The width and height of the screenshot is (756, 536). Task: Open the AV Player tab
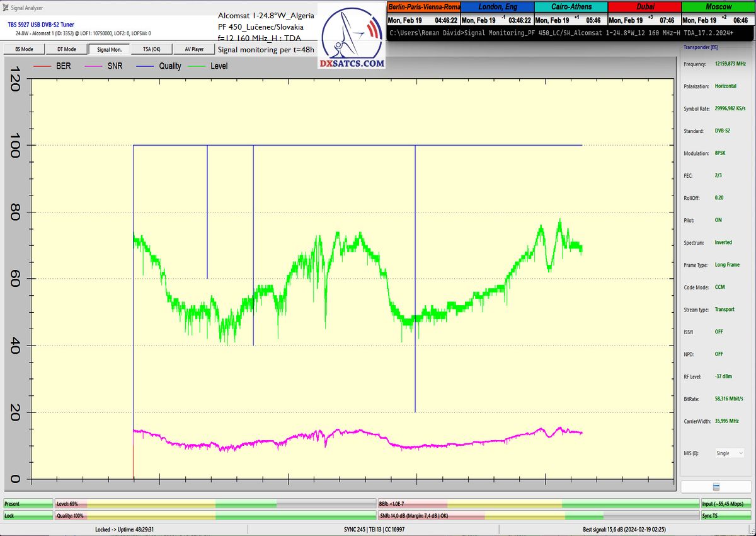tap(194, 49)
